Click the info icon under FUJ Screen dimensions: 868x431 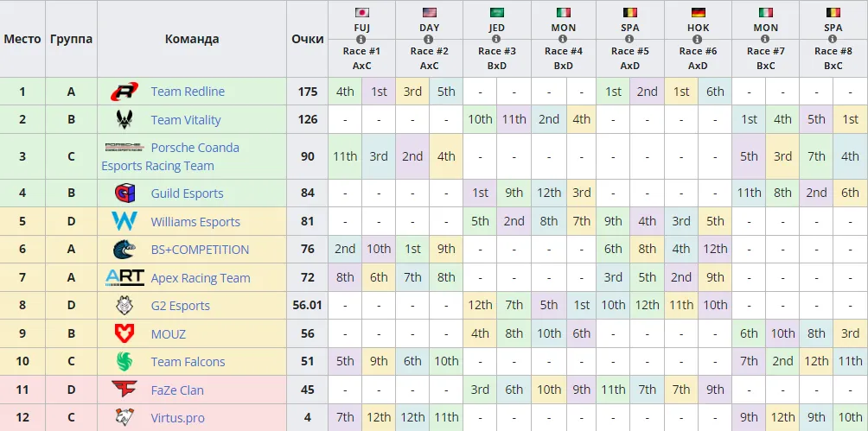[x=361, y=40]
